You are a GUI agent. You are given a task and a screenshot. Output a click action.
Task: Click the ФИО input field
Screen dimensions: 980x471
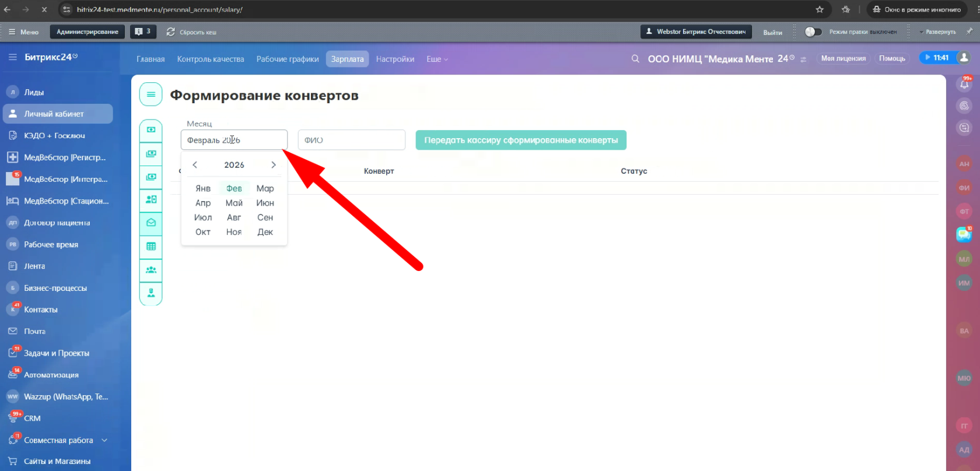351,140
